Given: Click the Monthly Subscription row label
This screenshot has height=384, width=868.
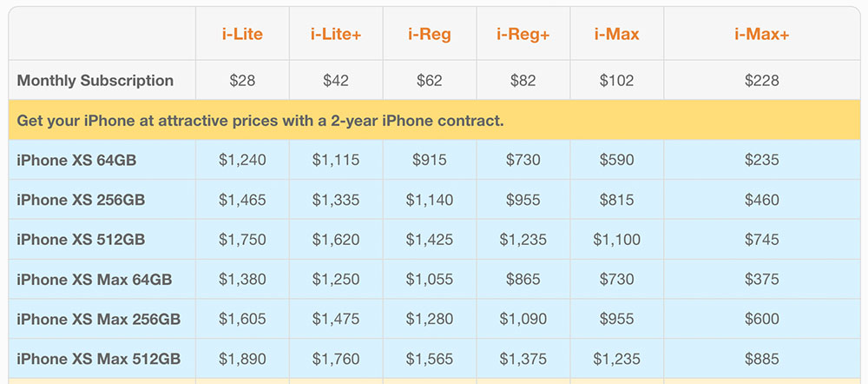Looking at the screenshot, I should 95,81.
